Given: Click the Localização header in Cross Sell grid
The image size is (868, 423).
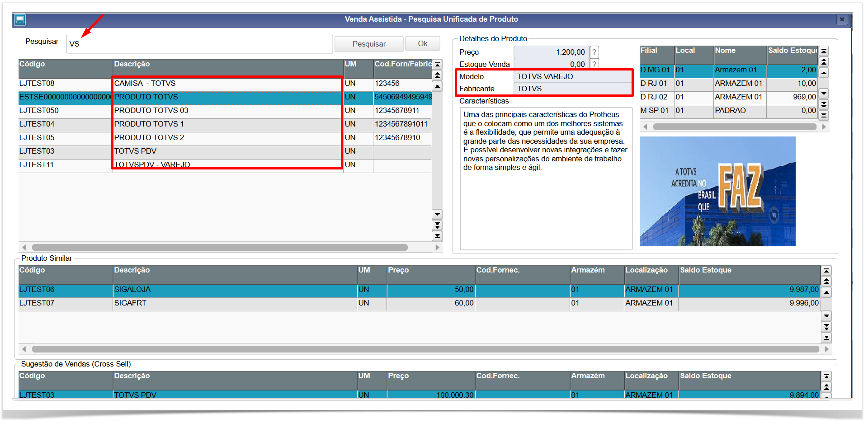Looking at the screenshot, I should coord(651,381).
